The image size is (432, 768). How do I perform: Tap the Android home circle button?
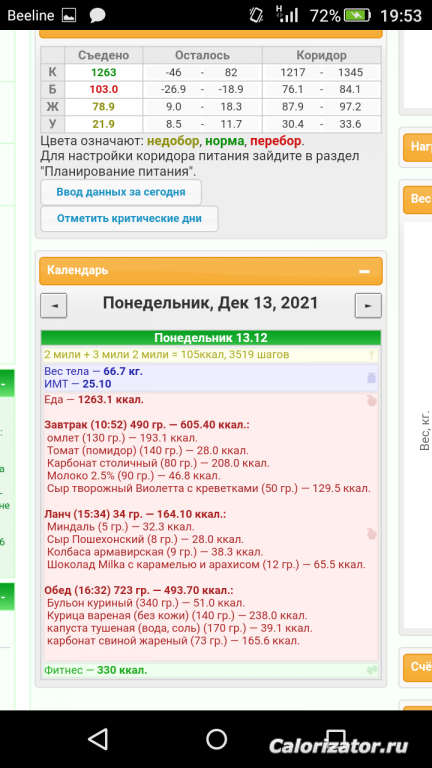click(x=216, y=739)
